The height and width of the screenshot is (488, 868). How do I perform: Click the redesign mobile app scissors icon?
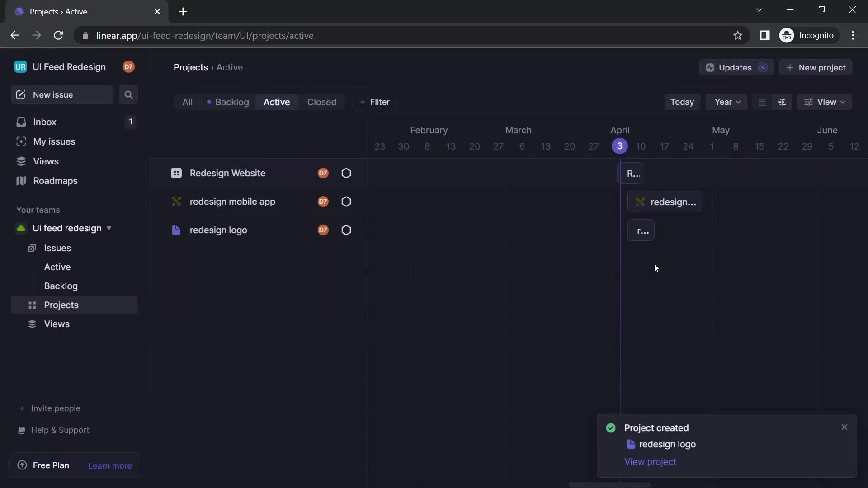point(176,202)
